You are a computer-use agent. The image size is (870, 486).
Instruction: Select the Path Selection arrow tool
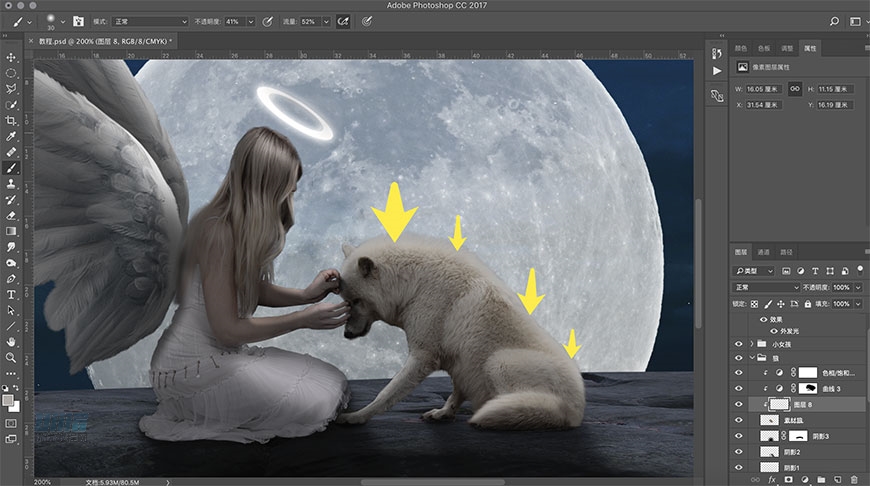point(11,310)
